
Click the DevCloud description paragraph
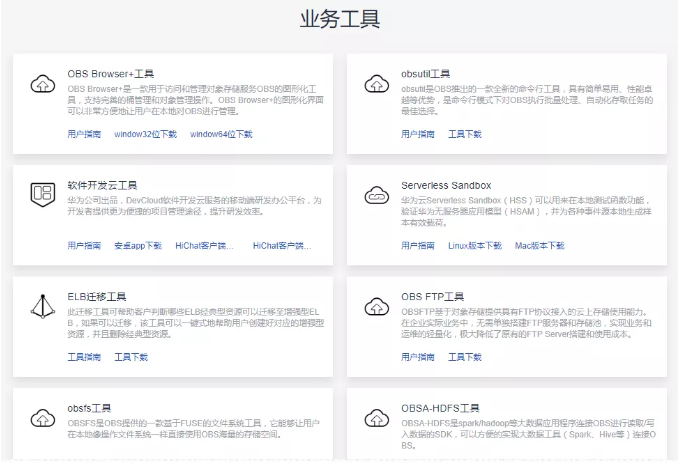click(194, 206)
